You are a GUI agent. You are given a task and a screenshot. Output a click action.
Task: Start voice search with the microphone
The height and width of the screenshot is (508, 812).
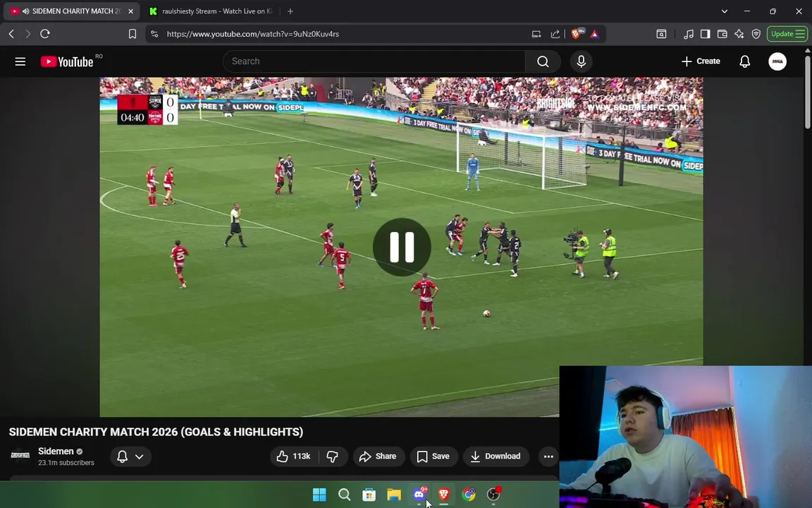click(581, 61)
